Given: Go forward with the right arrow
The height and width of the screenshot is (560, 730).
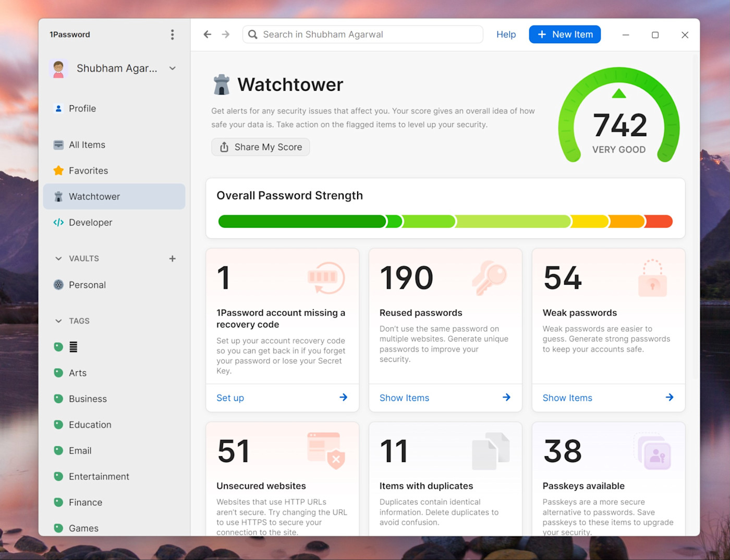Looking at the screenshot, I should pyautogui.click(x=226, y=34).
